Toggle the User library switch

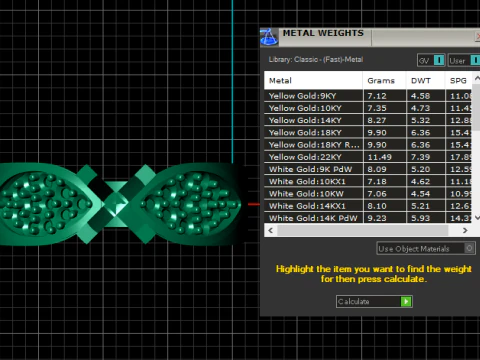coord(464,60)
